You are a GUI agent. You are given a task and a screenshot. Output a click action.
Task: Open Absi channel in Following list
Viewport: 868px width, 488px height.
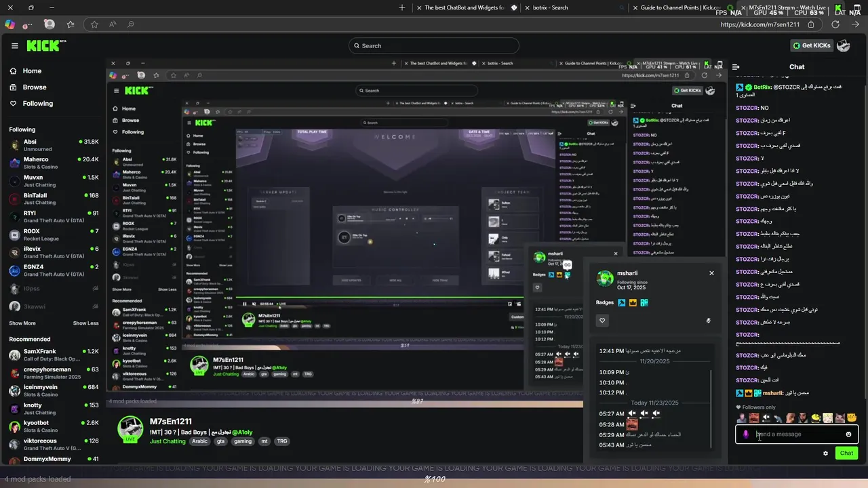[x=53, y=145]
